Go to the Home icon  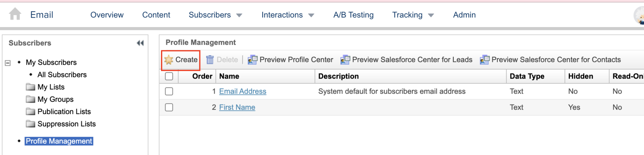click(15, 14)
